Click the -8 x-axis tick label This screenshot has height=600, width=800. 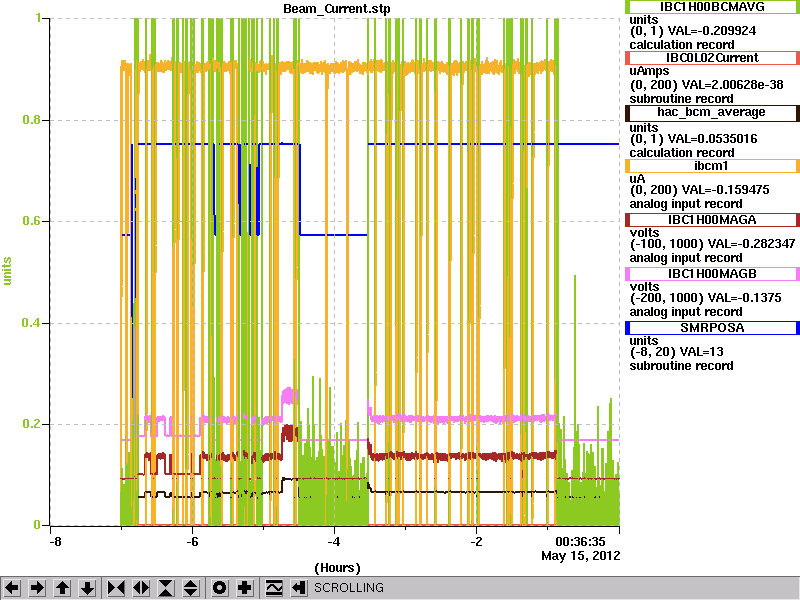(55, 541)
